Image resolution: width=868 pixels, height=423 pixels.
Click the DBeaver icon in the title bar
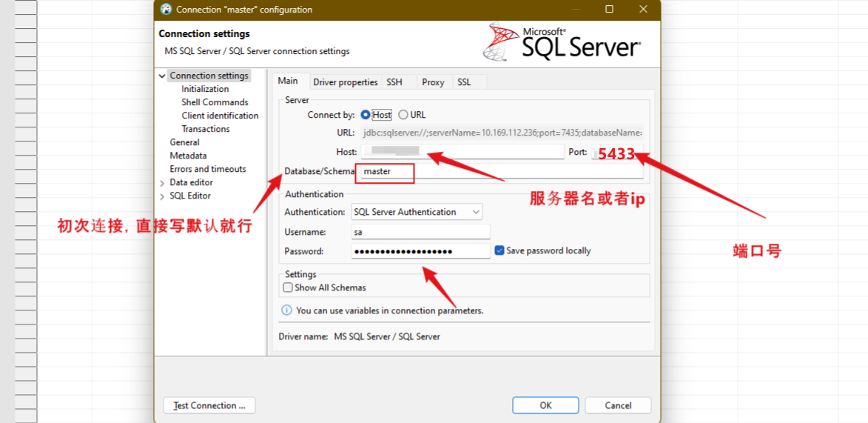click(x=166, y=10)
